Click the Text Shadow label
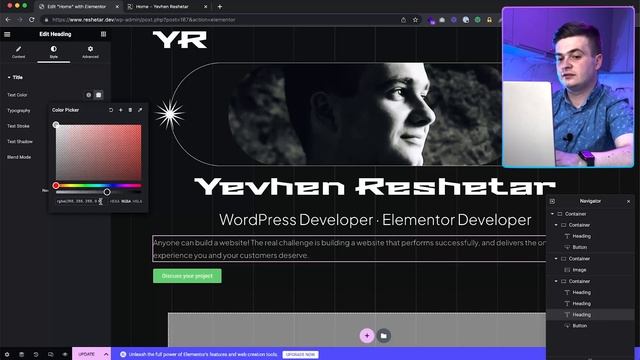This screenshot has width=640, height=360. click(x=20, y=142)
